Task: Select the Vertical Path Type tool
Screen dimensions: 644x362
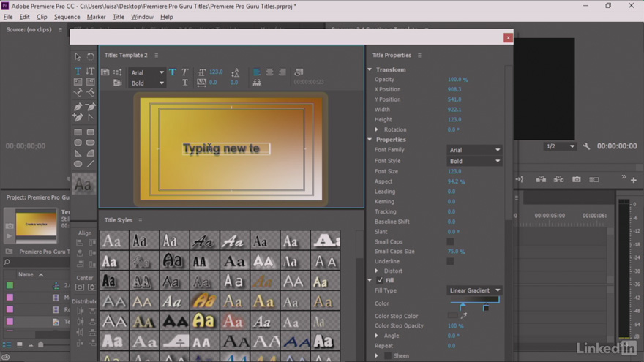Action: click(x=90, y=92)
